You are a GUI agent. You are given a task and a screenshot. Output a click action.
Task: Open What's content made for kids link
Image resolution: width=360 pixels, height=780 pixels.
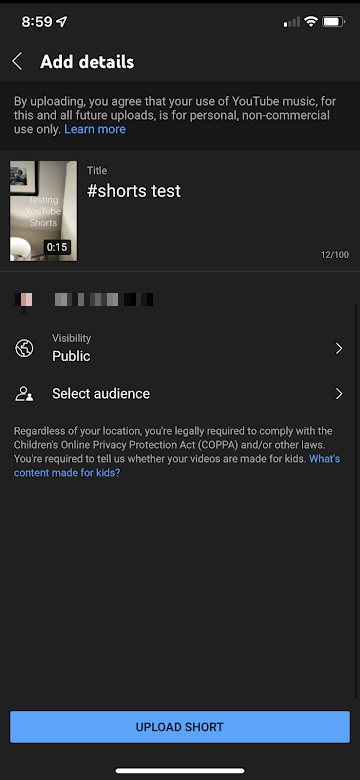point(177,466)
